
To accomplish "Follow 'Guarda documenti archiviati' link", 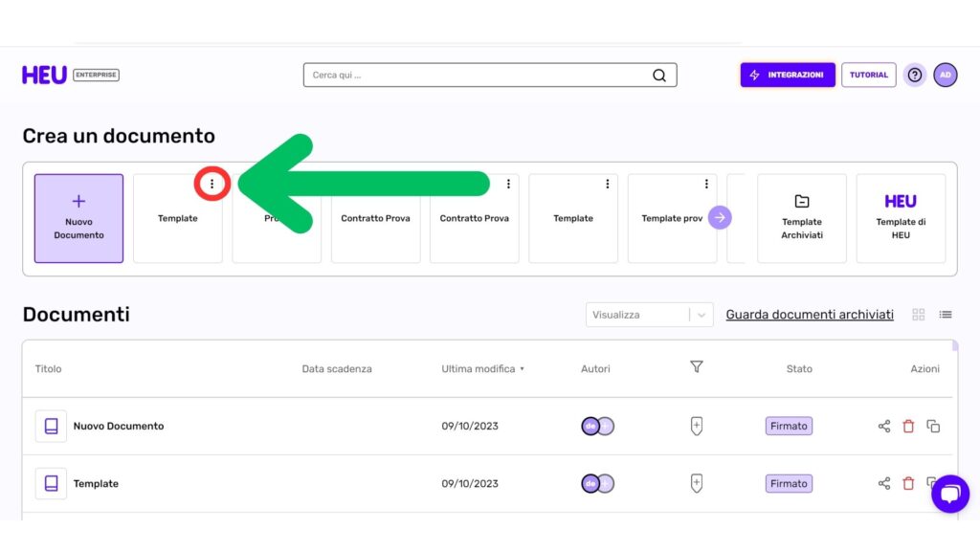I will (x=810, y=315).
